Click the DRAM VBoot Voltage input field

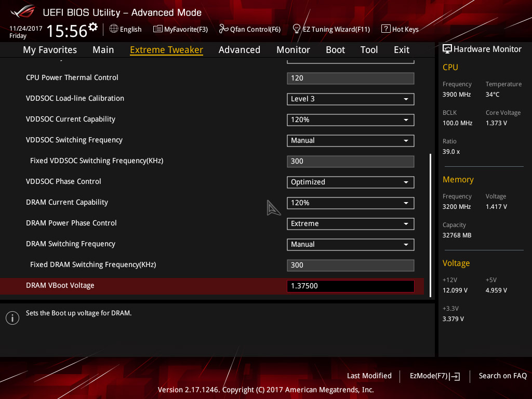[351, 286]
